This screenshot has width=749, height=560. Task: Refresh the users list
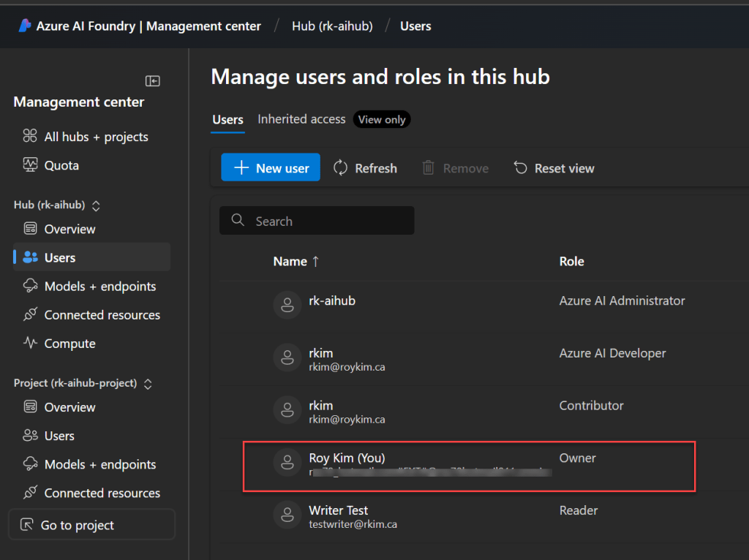pos(365,168)
